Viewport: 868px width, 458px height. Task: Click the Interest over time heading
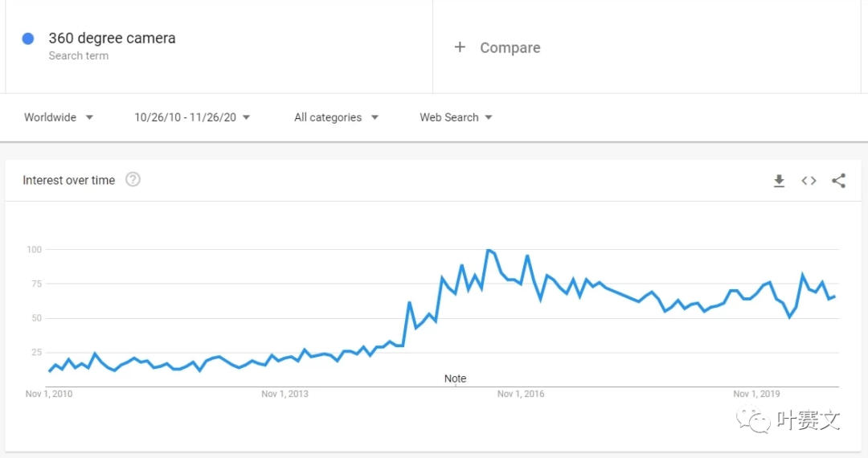pos(69,180)
